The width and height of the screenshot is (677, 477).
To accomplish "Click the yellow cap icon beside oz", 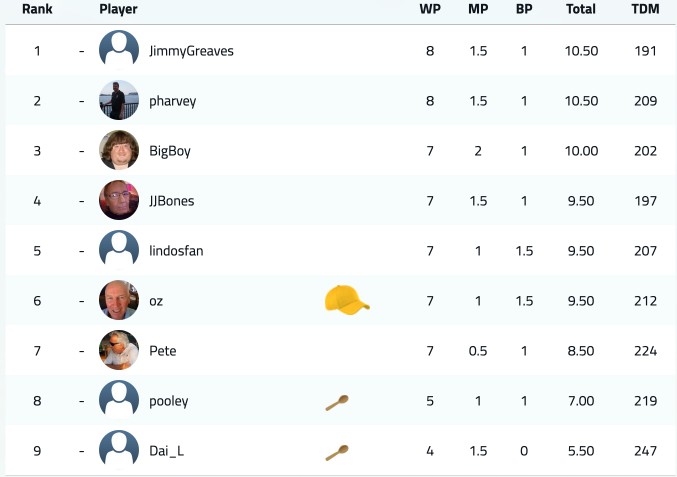I will pos(347,300).
